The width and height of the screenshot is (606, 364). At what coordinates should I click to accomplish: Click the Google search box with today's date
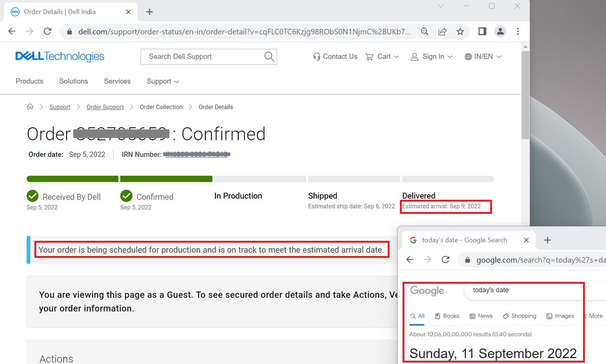(535, 290)
